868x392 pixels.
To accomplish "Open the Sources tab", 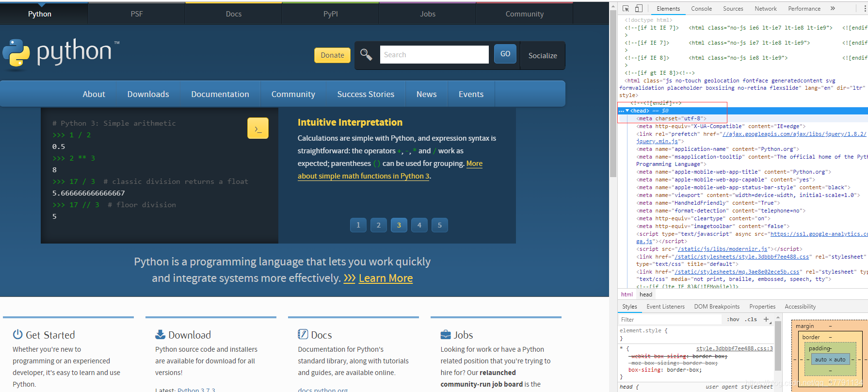I will pos(733,9).
